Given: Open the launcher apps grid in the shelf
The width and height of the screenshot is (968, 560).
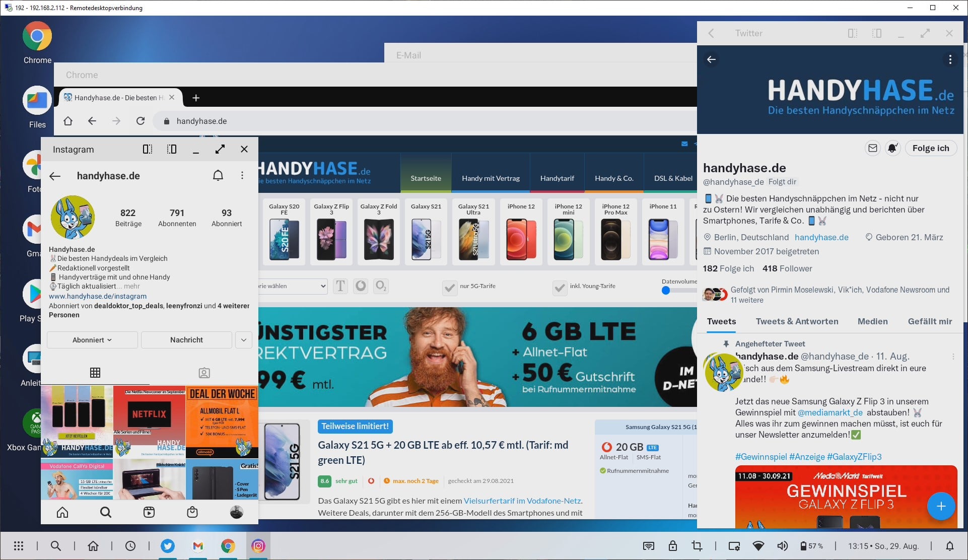Looking at the screenshot, I should 19,546.
